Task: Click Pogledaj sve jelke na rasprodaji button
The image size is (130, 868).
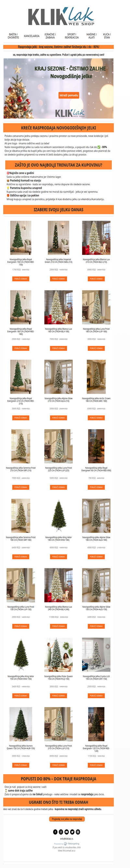Action: coord(67,819)
